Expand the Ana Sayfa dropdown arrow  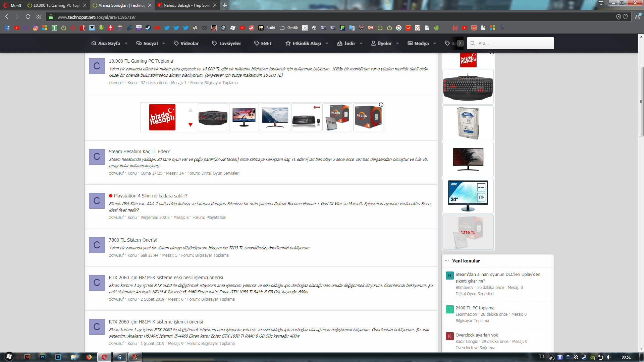(x=126, y=43)
